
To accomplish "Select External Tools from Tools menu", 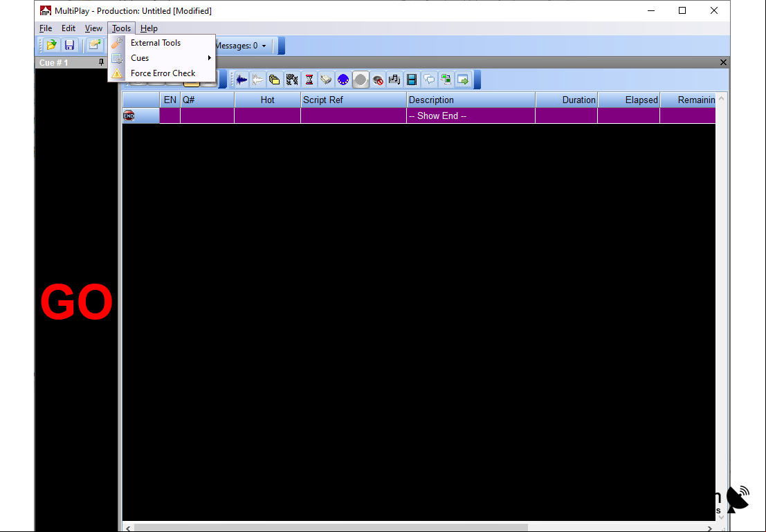I will tap(162, 42).
